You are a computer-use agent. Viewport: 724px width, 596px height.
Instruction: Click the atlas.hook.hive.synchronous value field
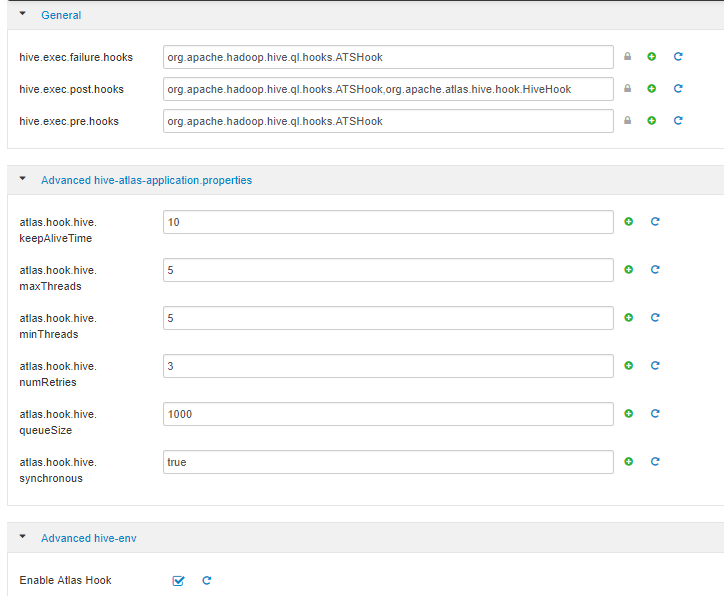point(388,462)
